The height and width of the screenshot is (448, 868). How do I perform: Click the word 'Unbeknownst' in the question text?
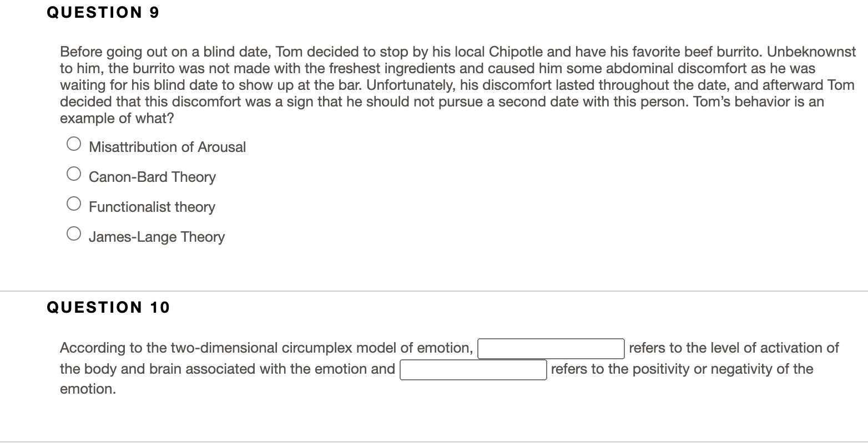(811, 52)
